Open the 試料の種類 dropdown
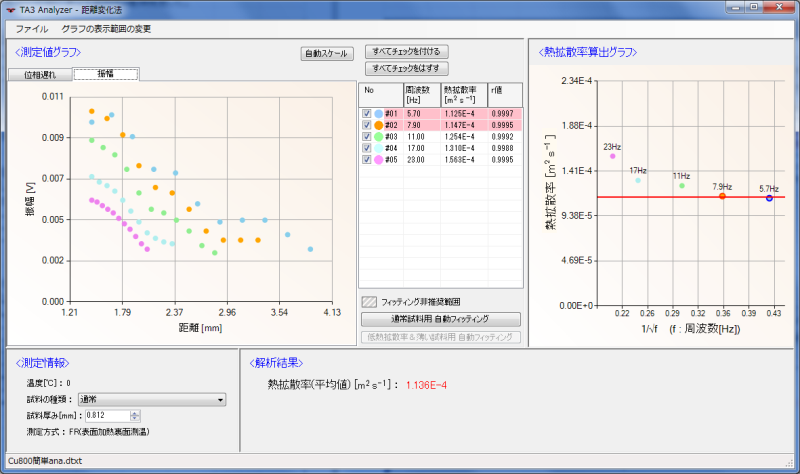This screenshot has width=800, height=474. 152,400
